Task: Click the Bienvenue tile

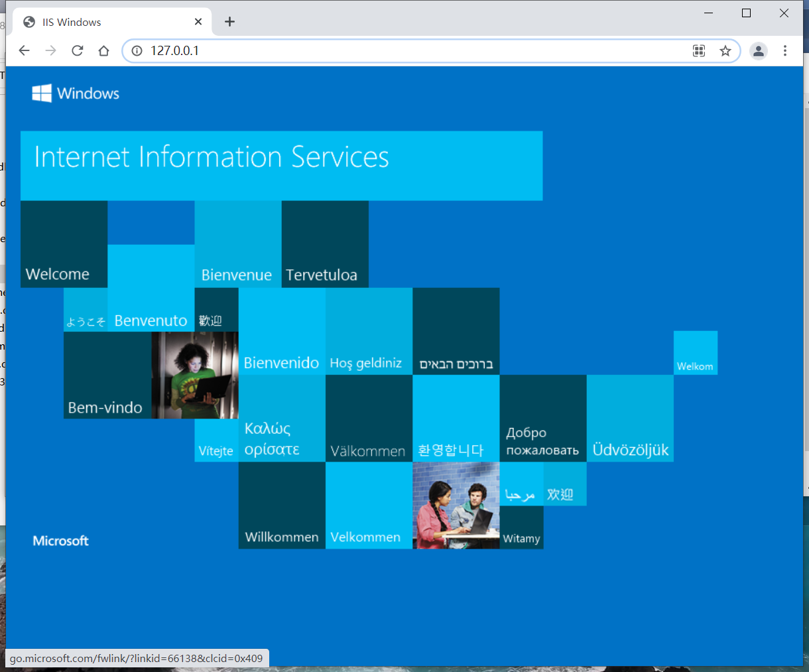Action: [238, 244]
